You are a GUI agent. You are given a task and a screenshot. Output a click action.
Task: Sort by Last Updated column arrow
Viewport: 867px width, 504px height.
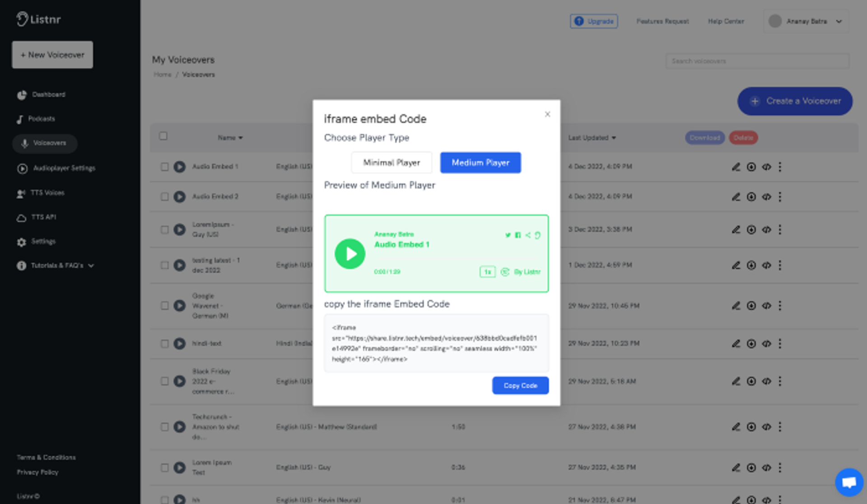pyautogui.click(x=614, y=138)
